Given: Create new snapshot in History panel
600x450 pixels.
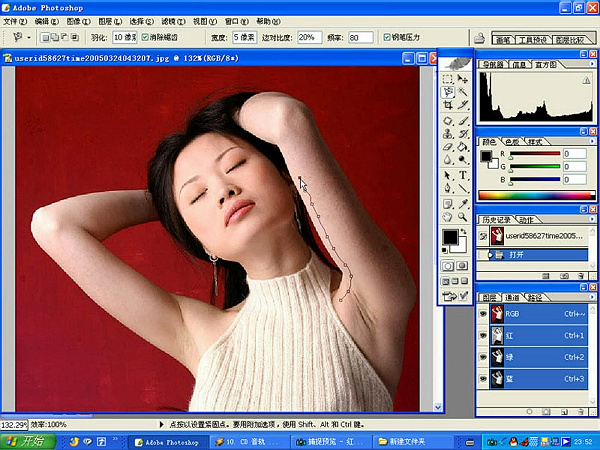Looking at the screenshot, I should pos(564,276).
